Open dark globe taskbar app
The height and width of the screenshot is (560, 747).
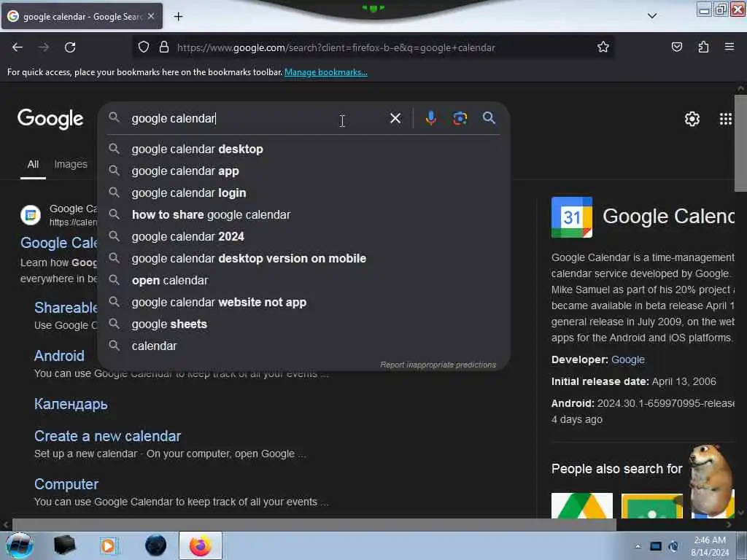155,545
